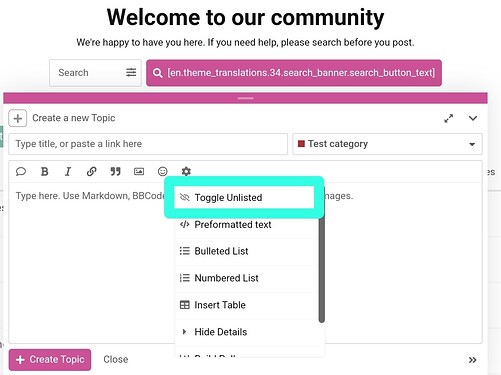Click the double chevron toggle preview icon
Image resolution: width=501 pixels, height=375 pixels.
[472, 360]
